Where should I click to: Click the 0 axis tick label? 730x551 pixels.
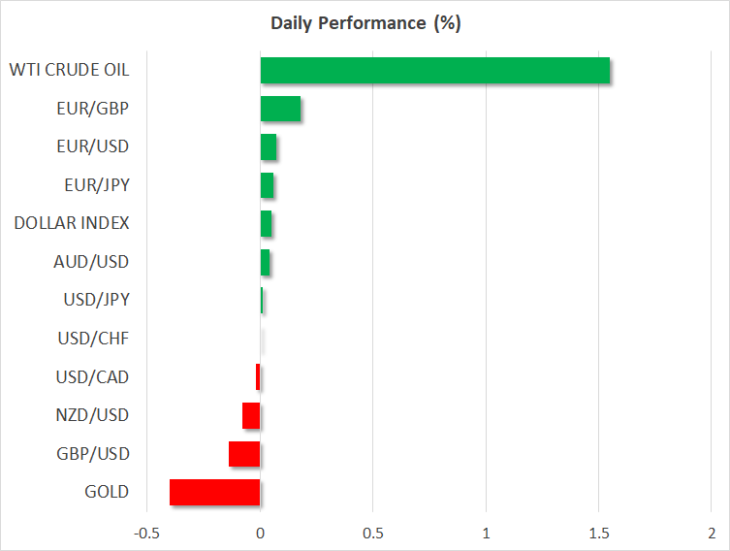tap(260, 533)
